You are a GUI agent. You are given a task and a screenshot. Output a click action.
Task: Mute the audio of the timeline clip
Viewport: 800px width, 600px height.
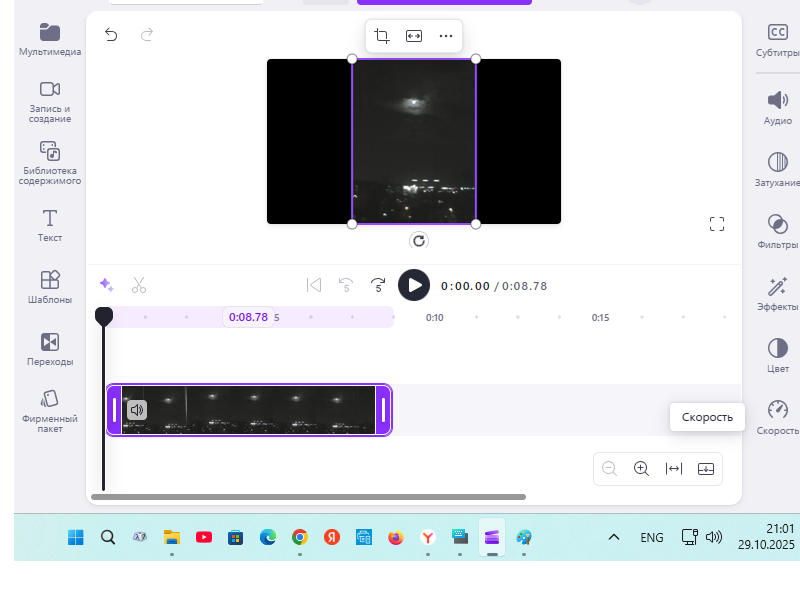[137, 410]
